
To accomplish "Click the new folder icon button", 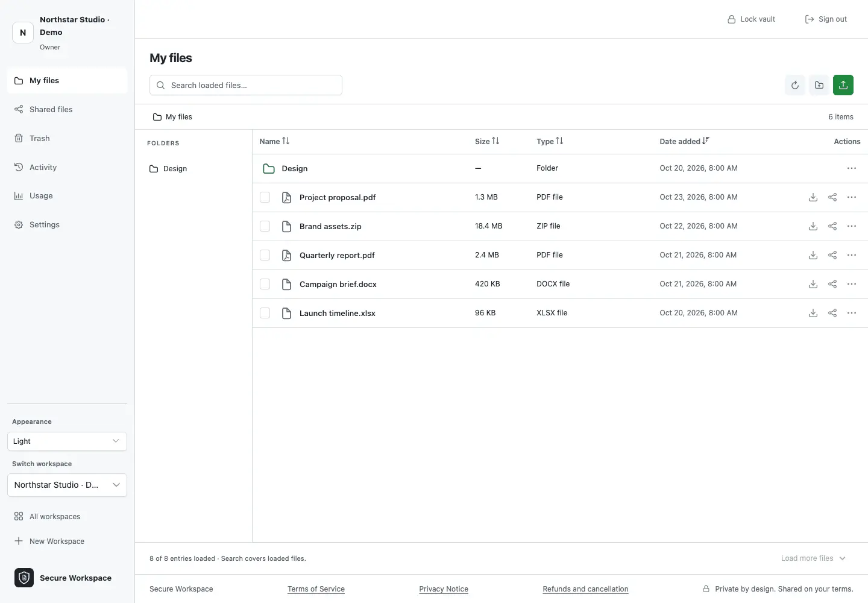I will (819, 85).
